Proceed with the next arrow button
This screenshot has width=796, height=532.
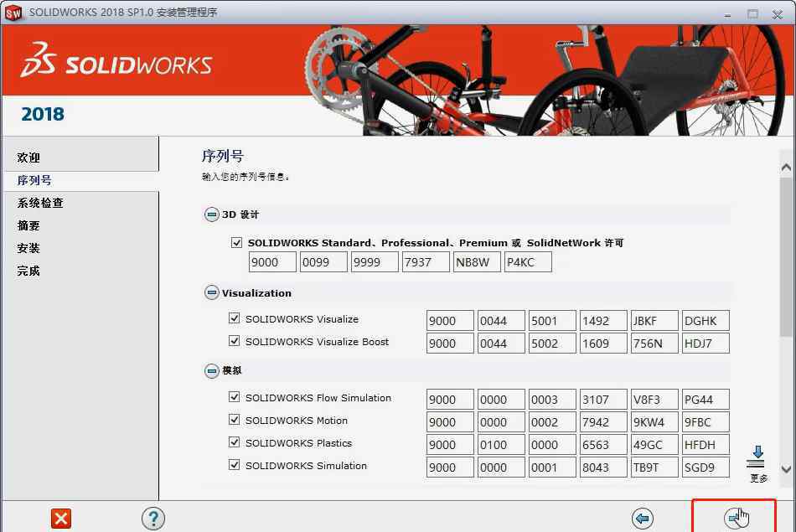click(x=734, y=519)
